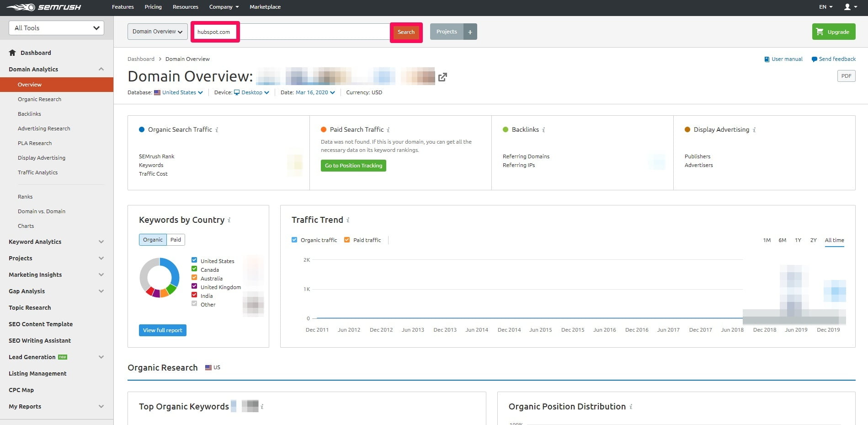Click View full report button
The height and width of the screenshot is (425, 868).
pyautogui.click(x=163, y=330)
